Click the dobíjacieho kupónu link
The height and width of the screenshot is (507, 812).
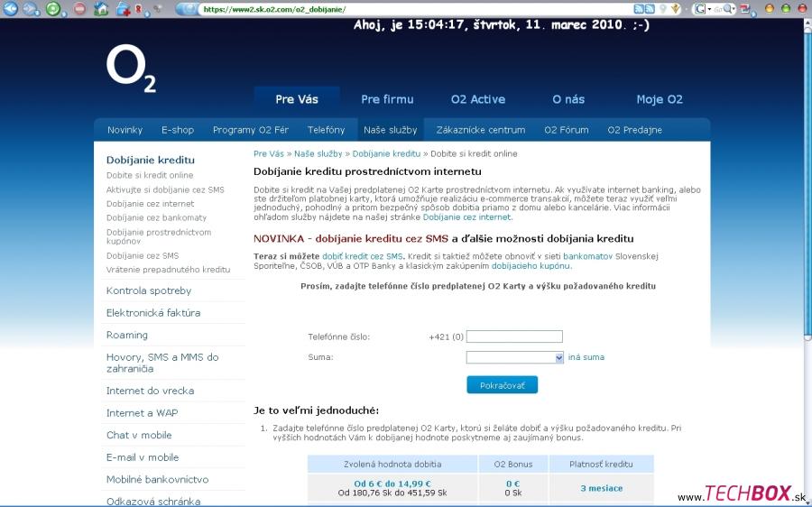click(531, 265)
